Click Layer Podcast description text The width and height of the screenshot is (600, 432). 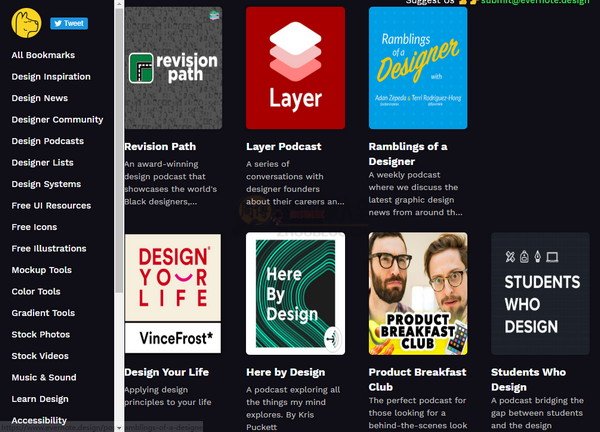pyautogui.click(x=295, y=183)
